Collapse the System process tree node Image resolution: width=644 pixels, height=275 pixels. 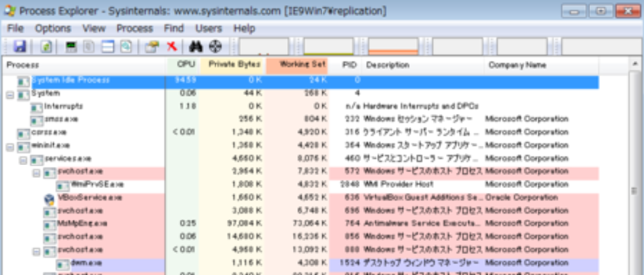coord(10,94)
